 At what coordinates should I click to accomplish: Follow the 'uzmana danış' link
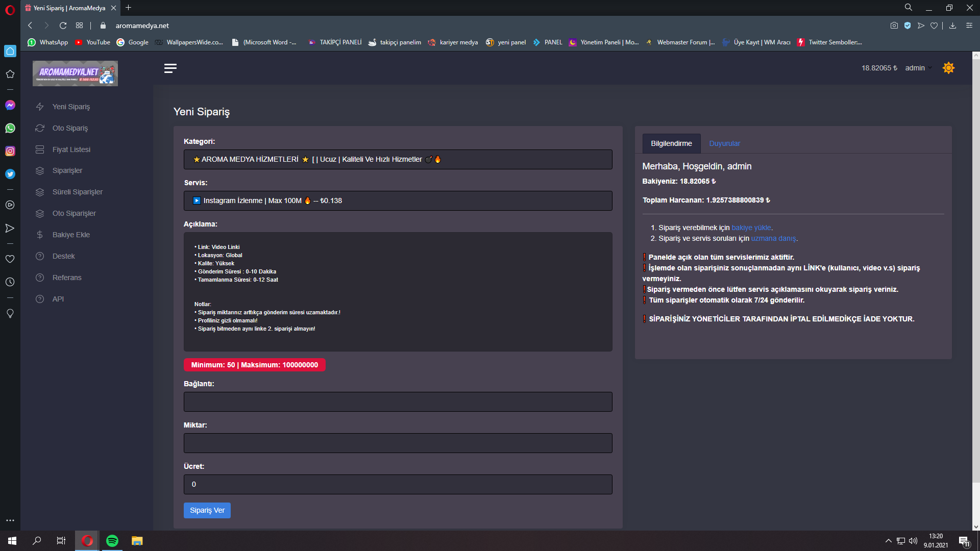coord(773,238)
